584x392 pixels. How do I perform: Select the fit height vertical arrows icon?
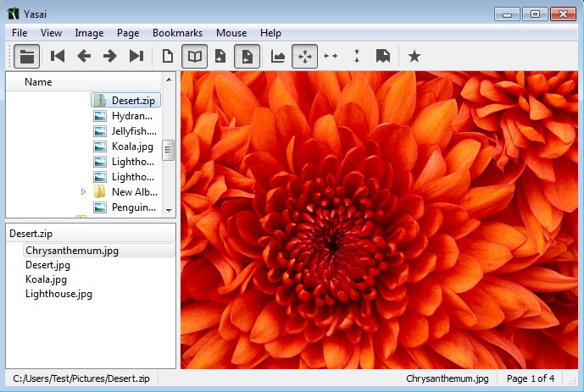pos(357,57)
